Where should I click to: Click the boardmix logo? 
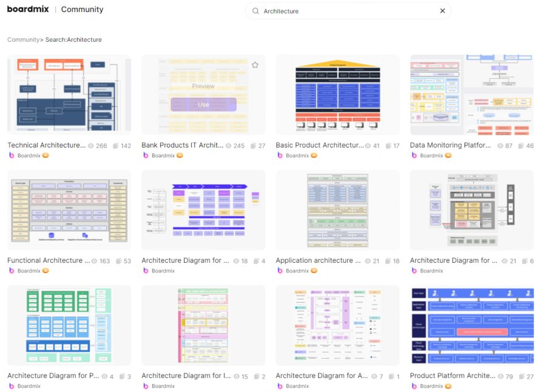coord(28,10)
